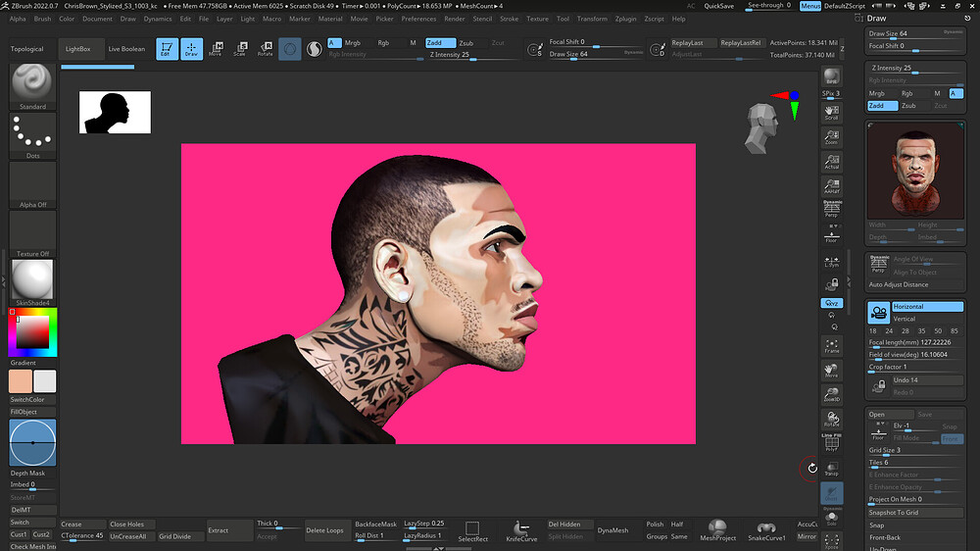
Task: Click the Move navigation icon in right shelf
Action: click(x=831, y=371)
